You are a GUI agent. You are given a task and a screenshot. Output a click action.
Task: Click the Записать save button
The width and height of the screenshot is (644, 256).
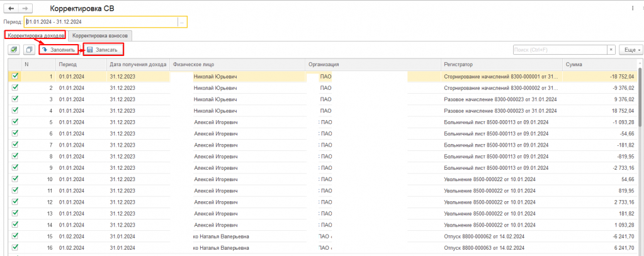101,50
